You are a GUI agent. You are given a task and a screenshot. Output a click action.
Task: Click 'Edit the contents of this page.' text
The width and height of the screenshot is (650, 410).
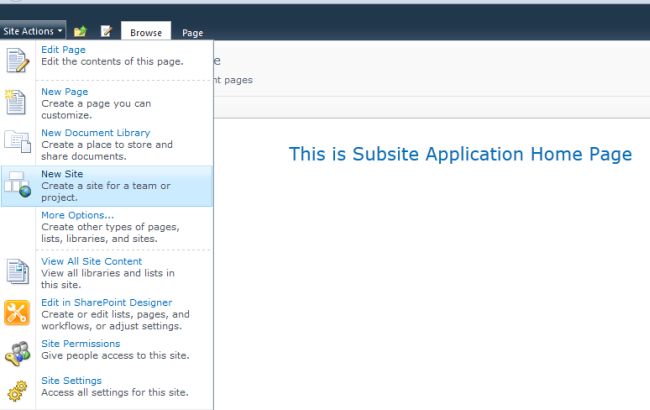[x=112, y=61]
